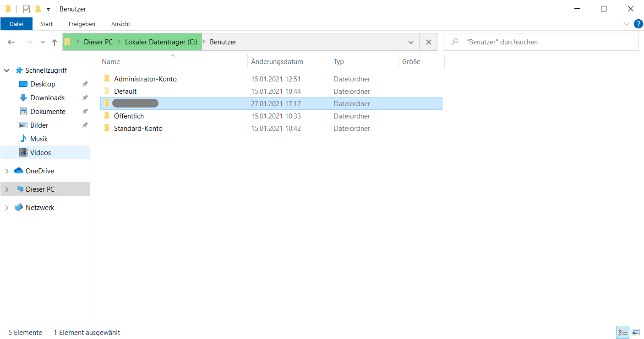
Task: Click the folder icon in the address bar
Action: [x=68, y=42]
